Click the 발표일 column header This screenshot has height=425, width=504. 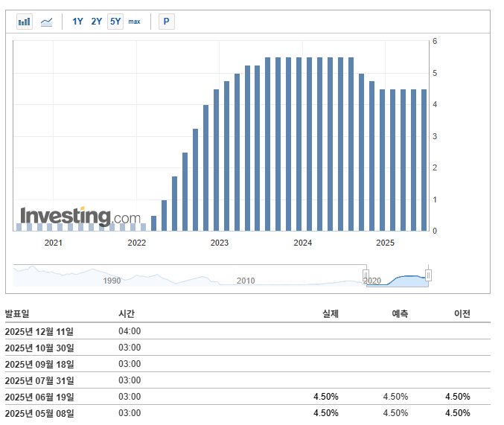pyautogui.click(x=17, y=313)
